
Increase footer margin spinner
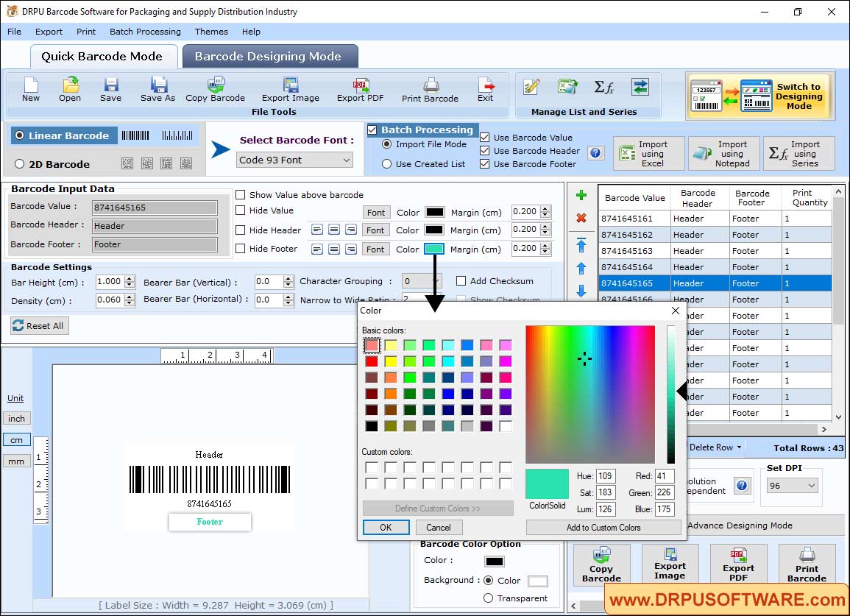pyautogui.click(x=546, y=246)
